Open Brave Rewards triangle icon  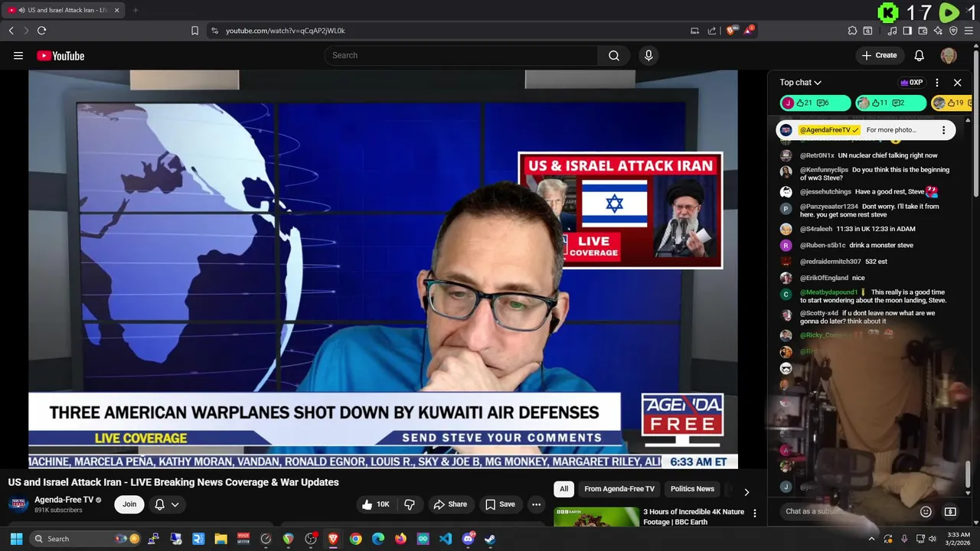[x=749, y=31]
